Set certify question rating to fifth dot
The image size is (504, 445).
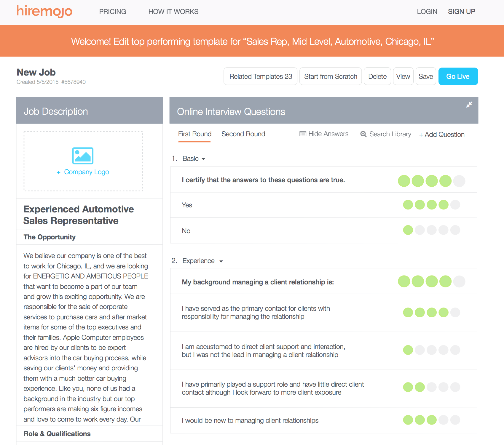[459, 181]
